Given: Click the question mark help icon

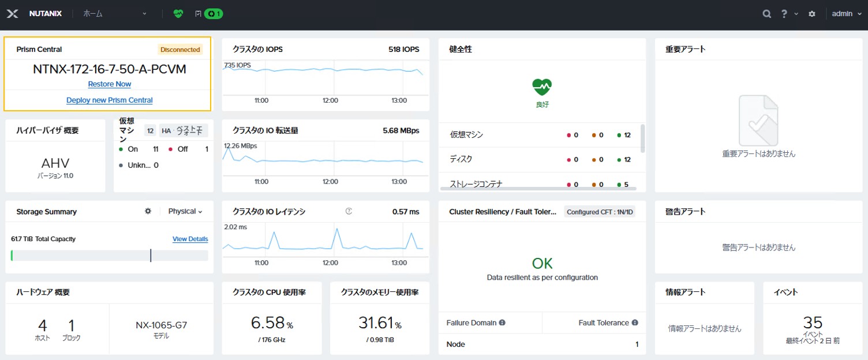Looking at the screenshot, I should tap(783, 13).
